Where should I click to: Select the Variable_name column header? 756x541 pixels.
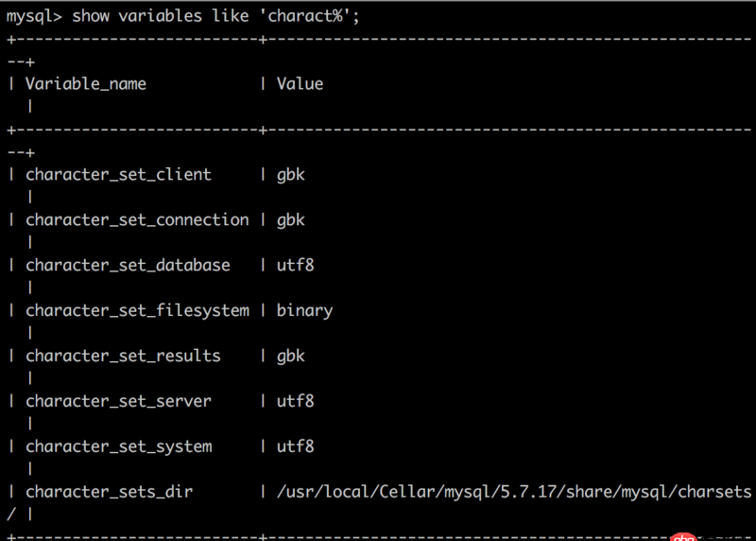click(x=86, y=84)
